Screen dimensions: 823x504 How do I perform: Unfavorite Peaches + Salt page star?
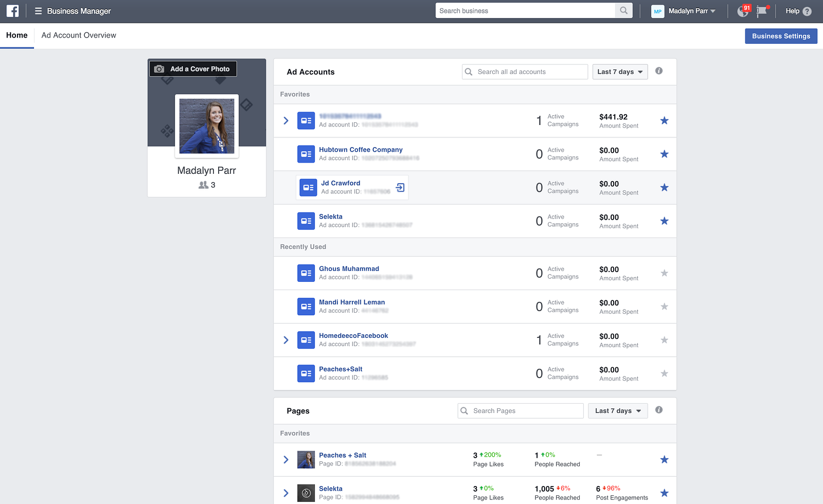[x=665, y=460]
